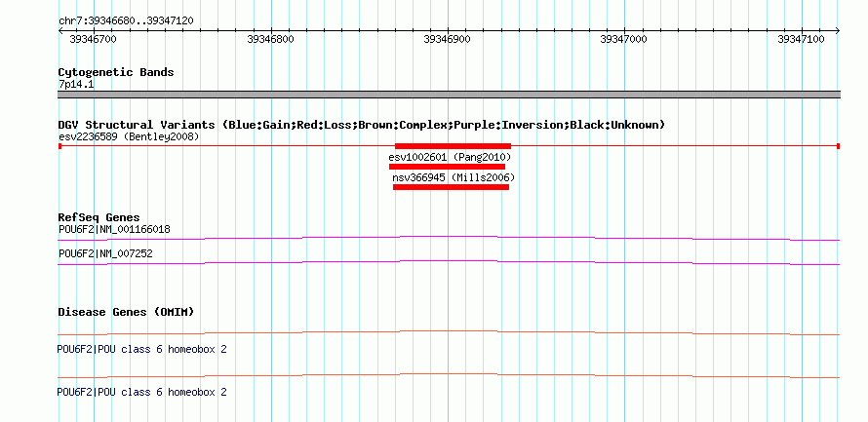Click the right arrow of the ruler
Viewport: 868px width, 422px height.
click(x=837, y=31)
